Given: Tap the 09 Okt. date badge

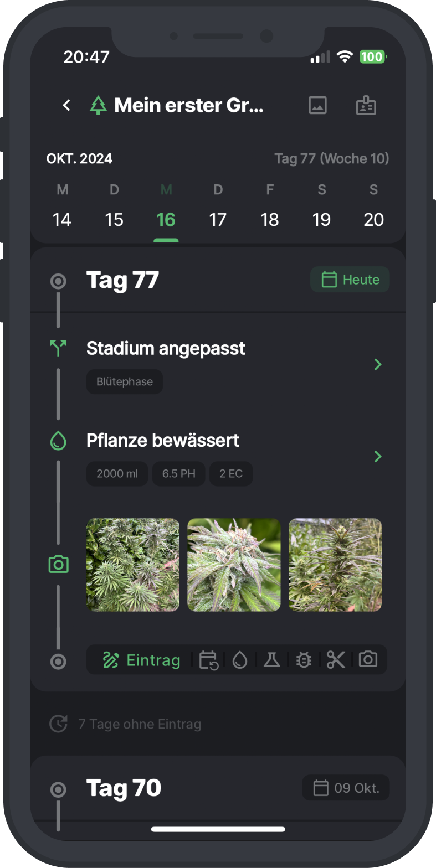Looking at the screenshot, I should point(346,788).
